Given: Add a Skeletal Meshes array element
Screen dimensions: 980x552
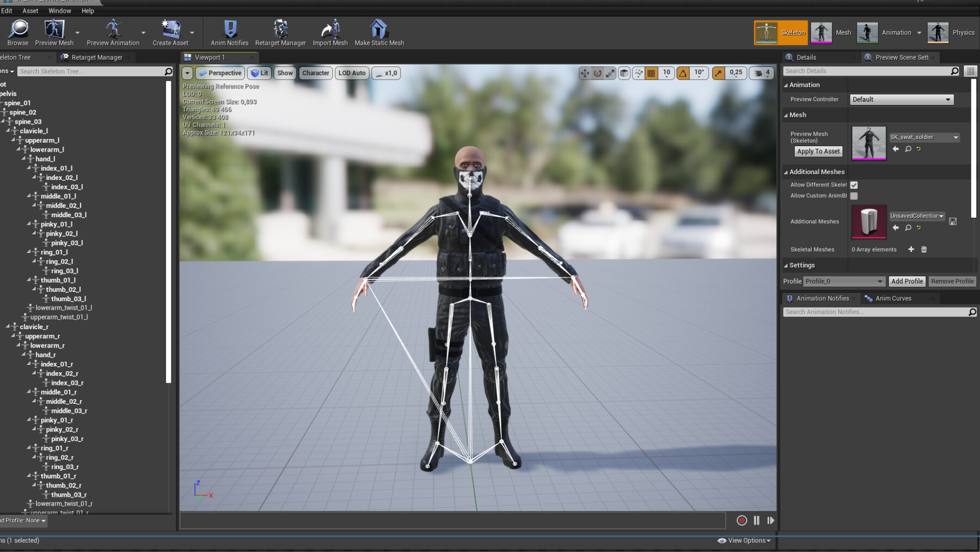Looking at the screenshot, I should tap(911, 250).
